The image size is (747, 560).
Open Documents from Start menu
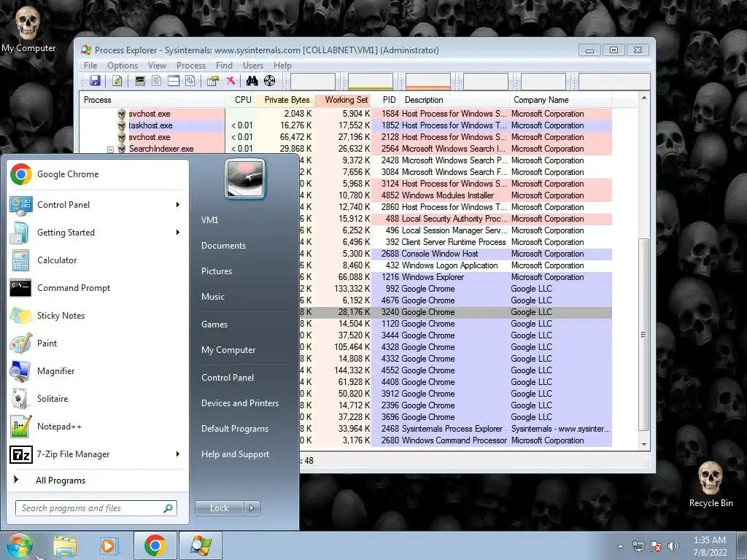tap(223, 246)
